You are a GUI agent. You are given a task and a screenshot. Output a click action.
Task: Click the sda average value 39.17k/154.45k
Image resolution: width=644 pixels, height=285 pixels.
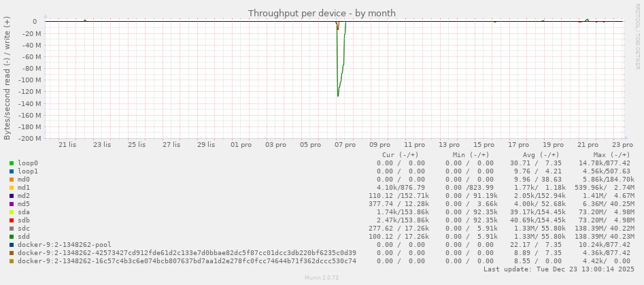pyautogui.click(x=538, y=212)
